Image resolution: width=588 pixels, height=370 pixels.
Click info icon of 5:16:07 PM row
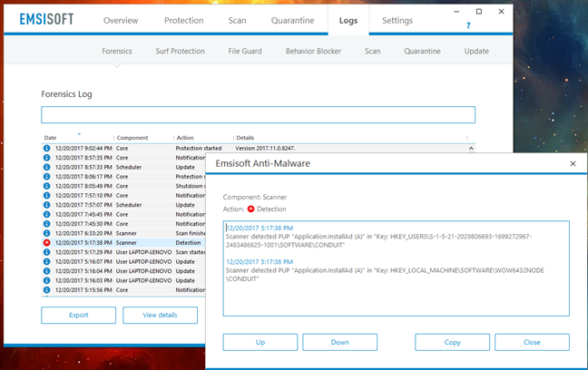pos(46,261)
